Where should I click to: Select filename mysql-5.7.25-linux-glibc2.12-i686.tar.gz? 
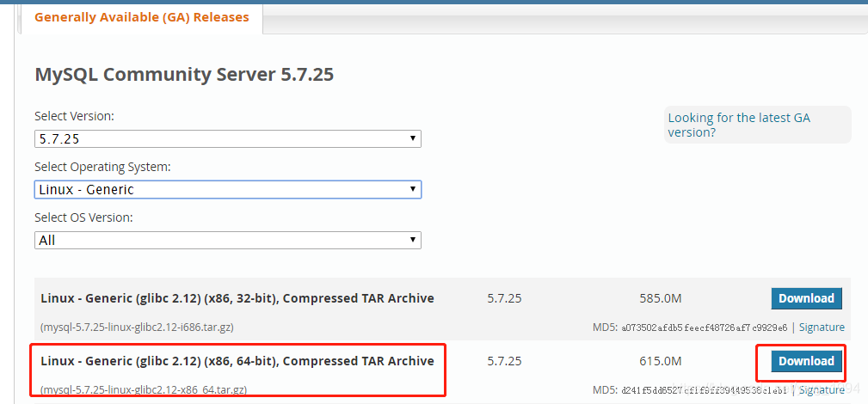(x=138, y=327)
